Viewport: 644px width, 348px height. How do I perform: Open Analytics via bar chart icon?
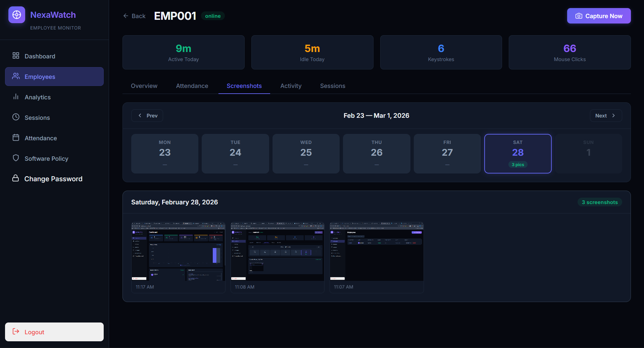click(16, 97)
